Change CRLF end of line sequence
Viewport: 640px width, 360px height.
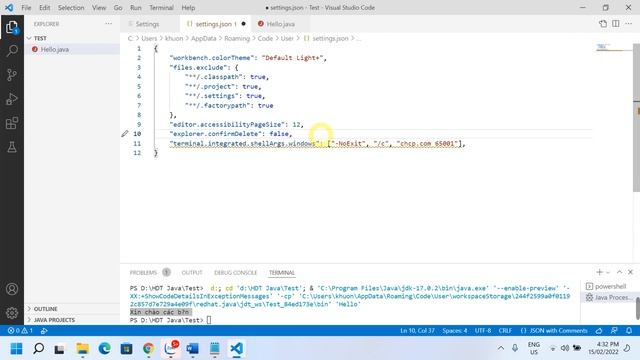click(505, 331)
